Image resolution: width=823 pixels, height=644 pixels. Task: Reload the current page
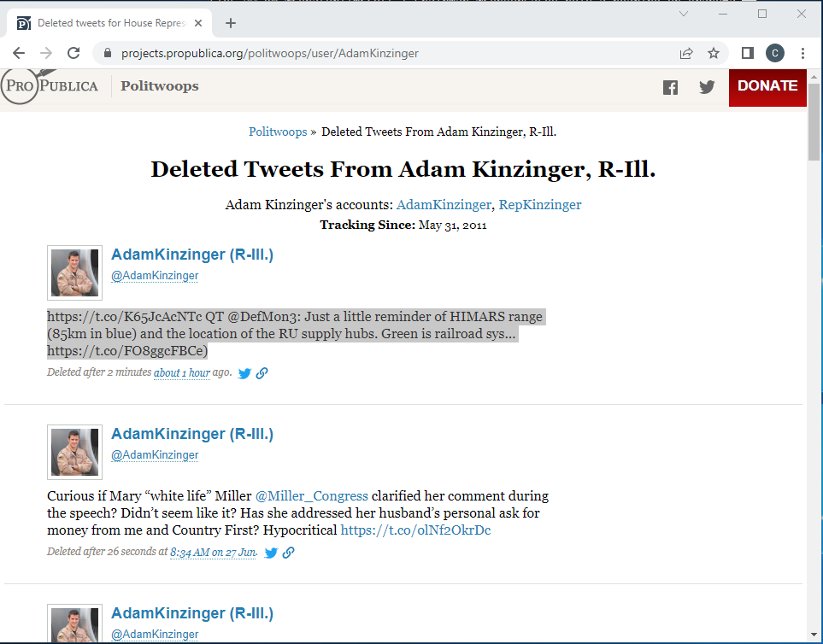pos(73,53)
